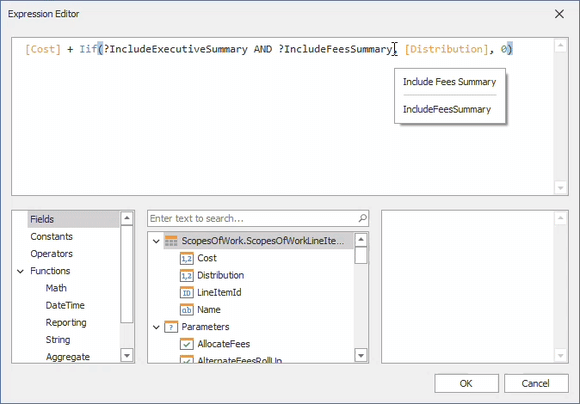Collapse the Parameters tree node
Screen dimensions: 580x404
click(x=156, y=327)
